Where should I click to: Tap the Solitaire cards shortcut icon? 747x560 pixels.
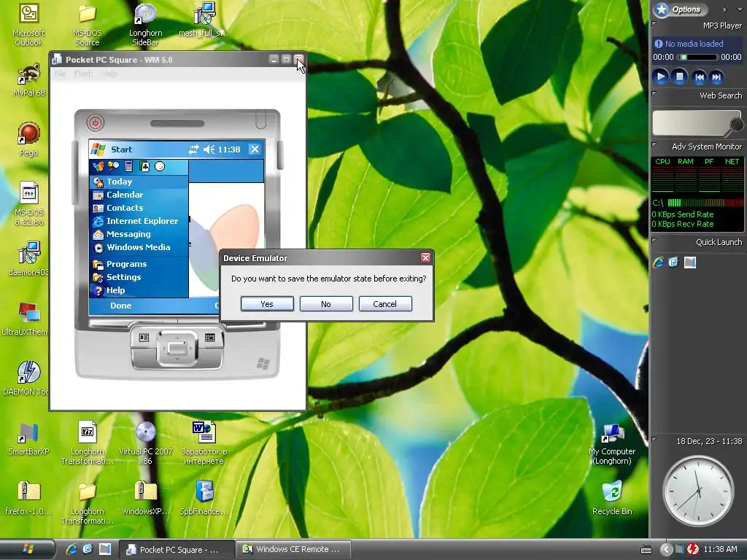pos(144,166)
